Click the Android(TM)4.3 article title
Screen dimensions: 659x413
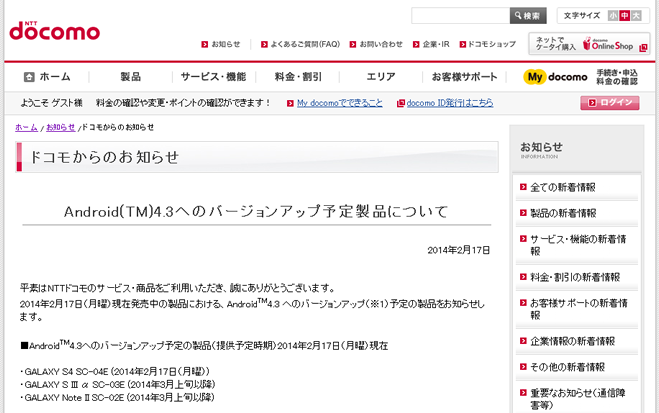point(256,211)
